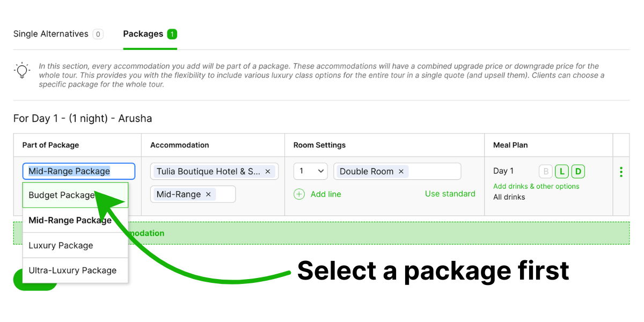Pick Mid-Range Package in dropdown list
Image resolution: width=644 pixels, height=322 pixels.
click(x=70, y=220)
